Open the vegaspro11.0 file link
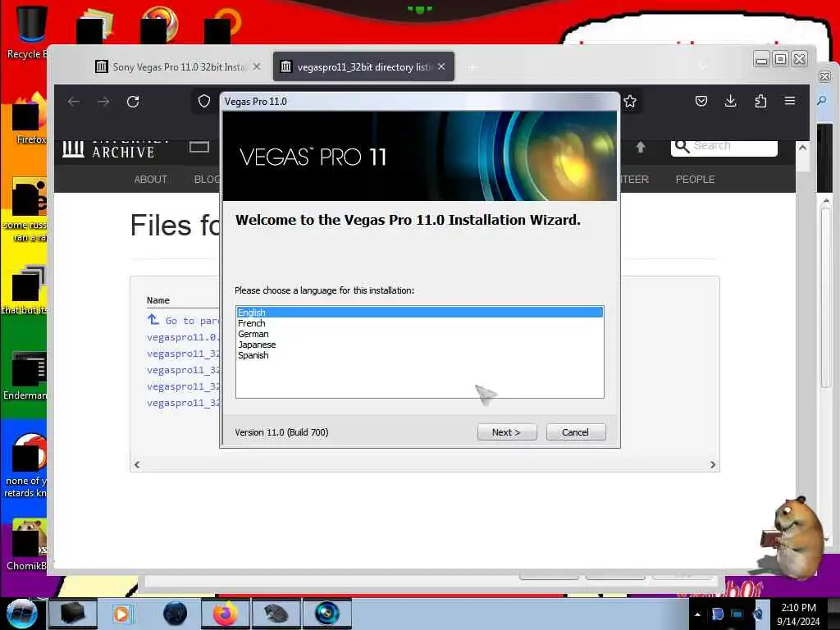This screenshot has height=630, width=840. point(183,337)
